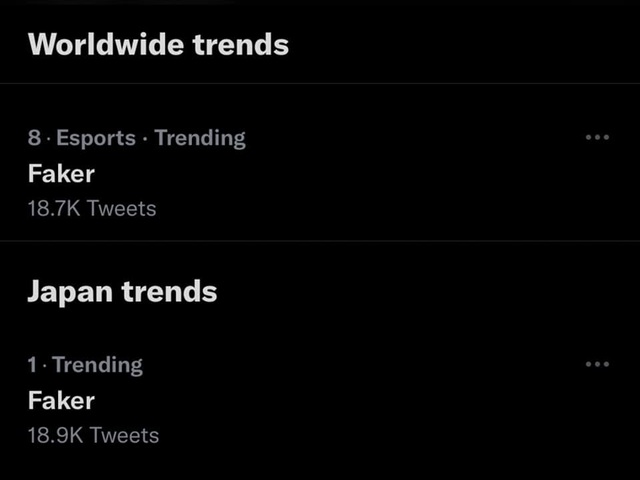
Task: Click the word Tweets after 18.7K
Action: pos(122,208)
